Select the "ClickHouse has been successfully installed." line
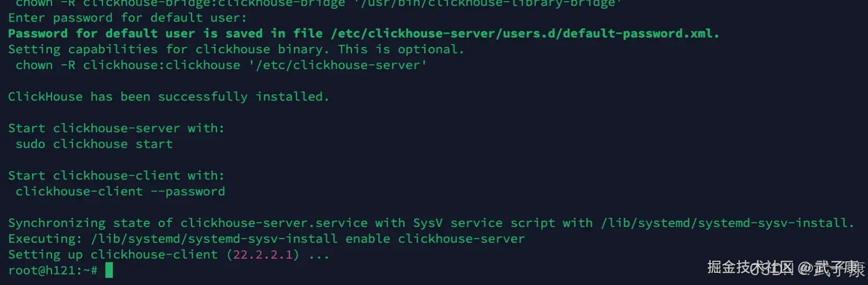The width and height of the screenshot is (868, 285). point(168,97)
